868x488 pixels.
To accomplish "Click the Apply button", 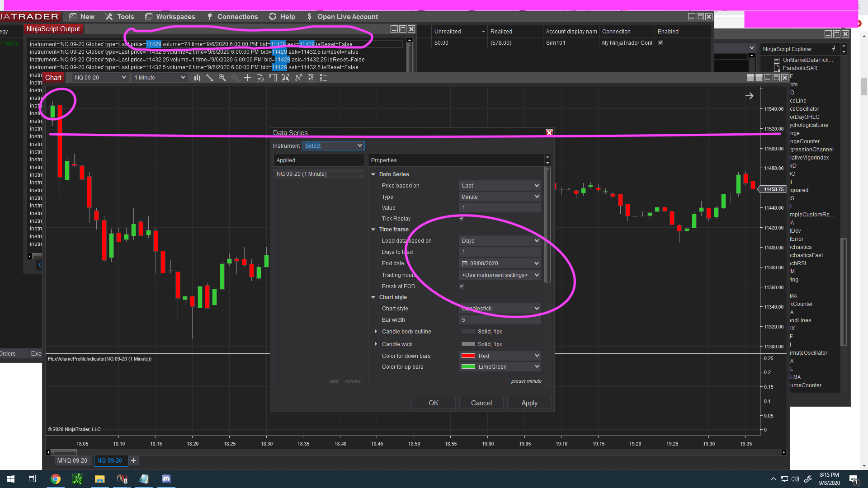I will 529,403.
